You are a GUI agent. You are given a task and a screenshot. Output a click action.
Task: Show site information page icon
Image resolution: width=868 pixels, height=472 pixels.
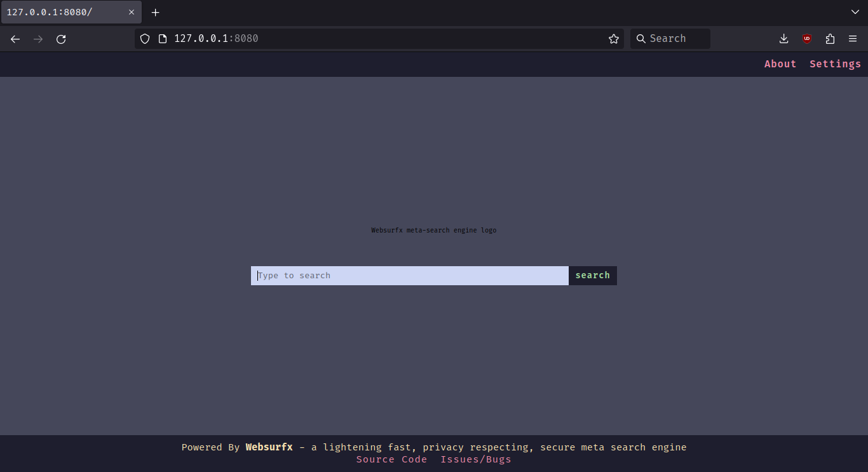coord(163,39)
